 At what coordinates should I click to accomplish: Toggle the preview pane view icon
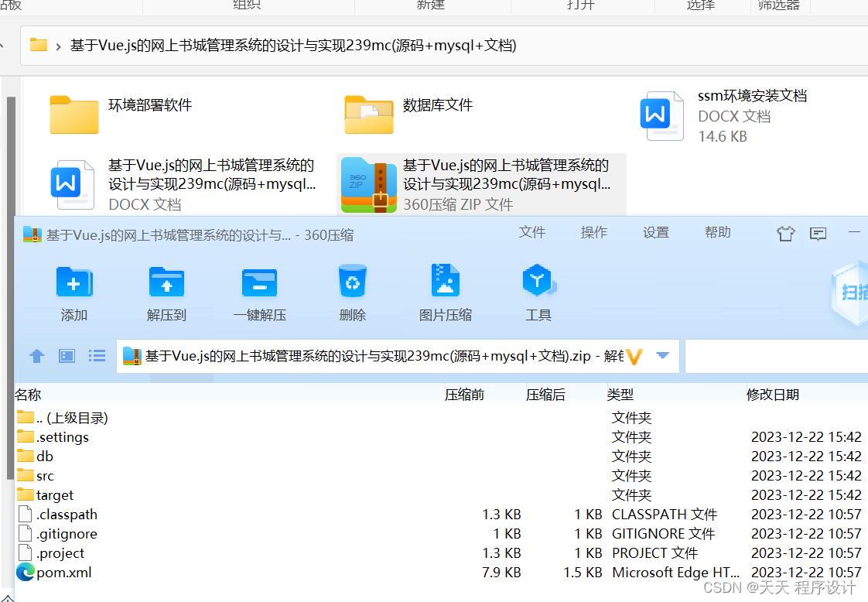coord(67,355)
